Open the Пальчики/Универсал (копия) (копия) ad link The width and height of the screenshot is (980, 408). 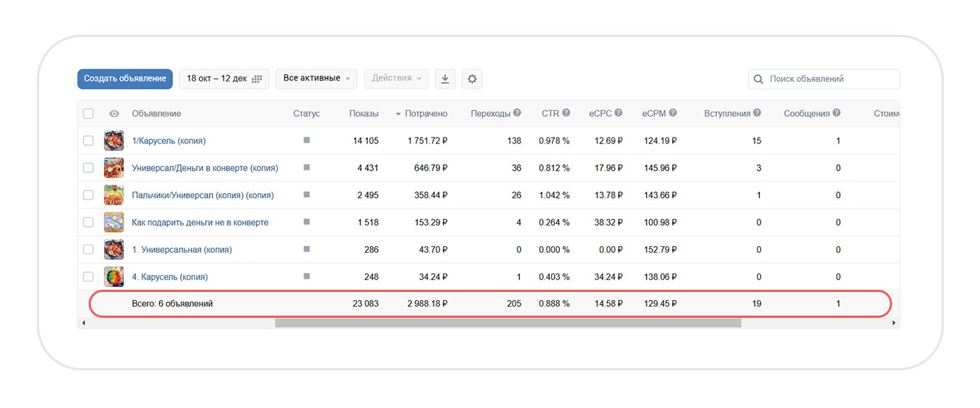pos(202,195)
